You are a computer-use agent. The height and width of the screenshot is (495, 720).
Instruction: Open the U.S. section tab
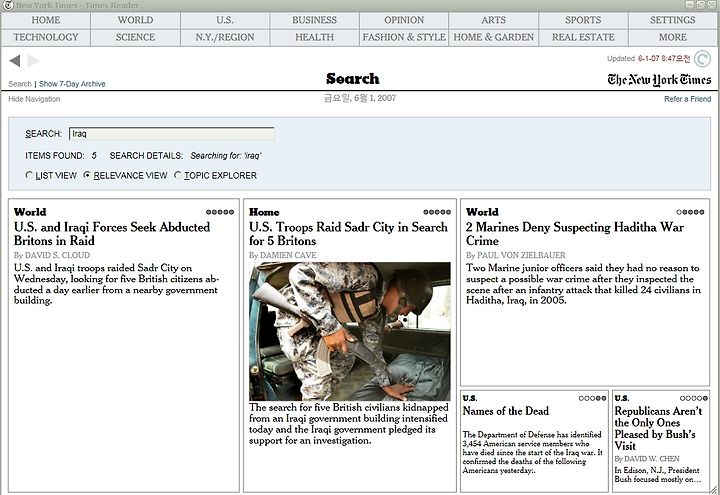point(225,20)
